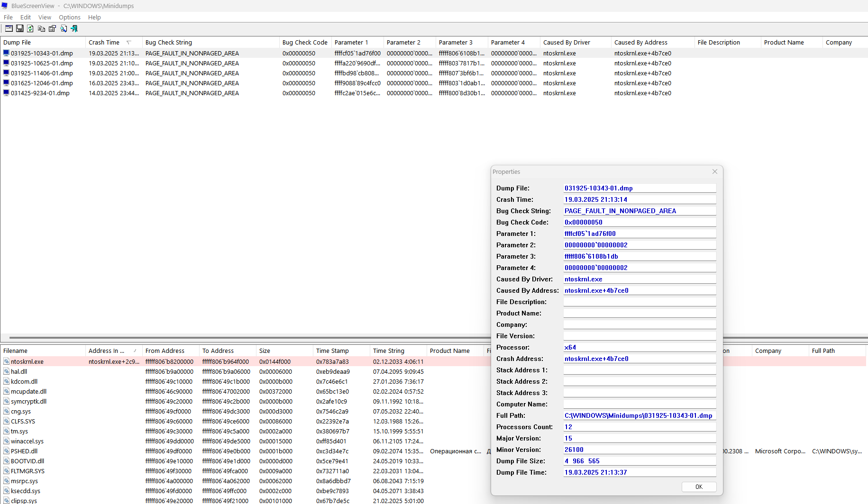Close the Properties dialog
The image size is (868, 504).
coord(715,172)
